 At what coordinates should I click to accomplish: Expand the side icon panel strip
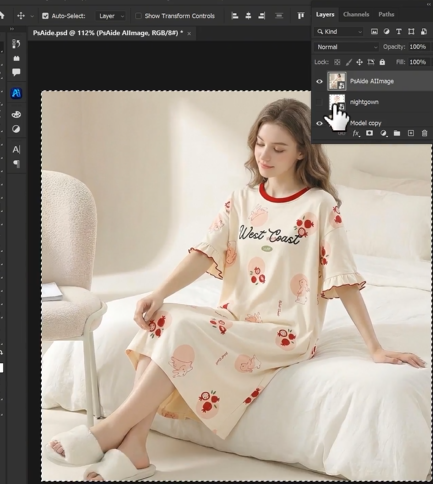coord(12,29)
